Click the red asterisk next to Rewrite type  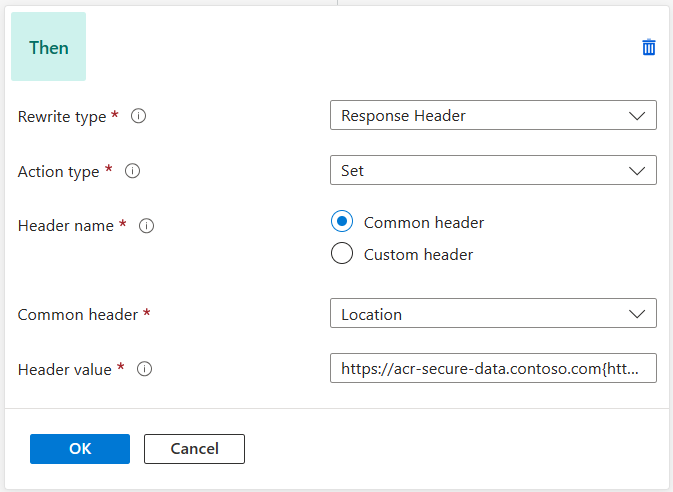pos(115,116)
